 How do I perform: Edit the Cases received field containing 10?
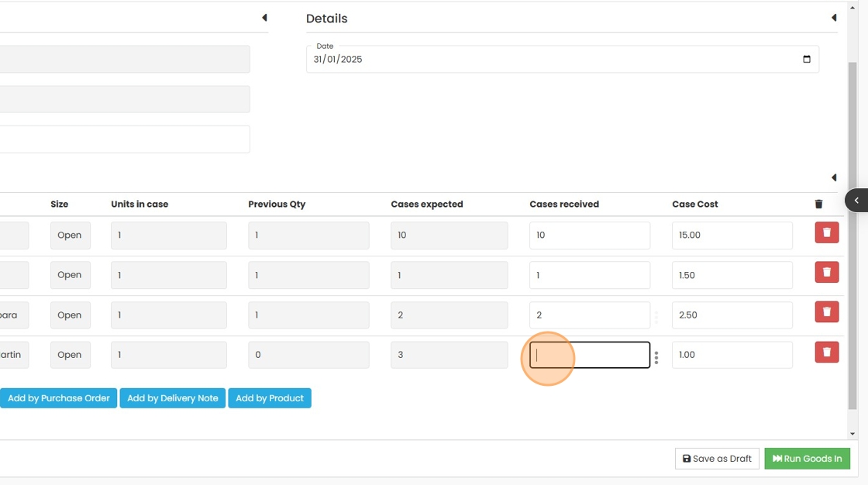(x=589, y=236)
